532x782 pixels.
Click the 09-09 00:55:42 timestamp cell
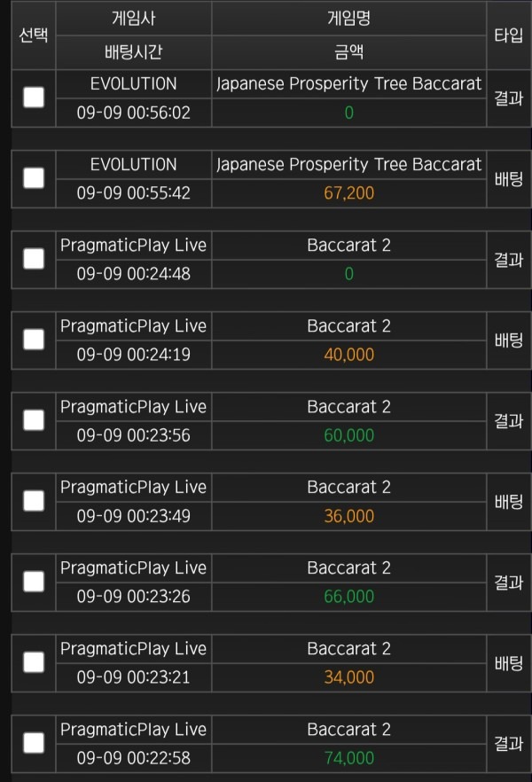pos(133,193)
